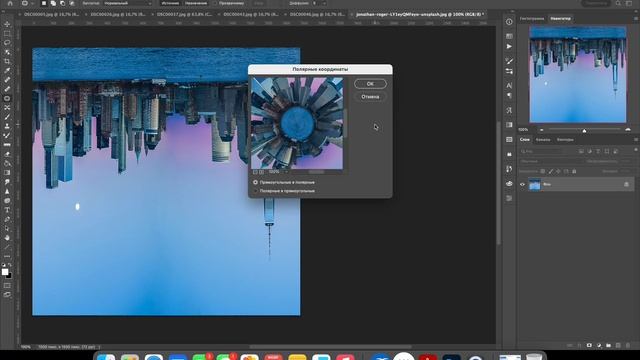Click the Фон layer thumbnail

coord(534,184)
